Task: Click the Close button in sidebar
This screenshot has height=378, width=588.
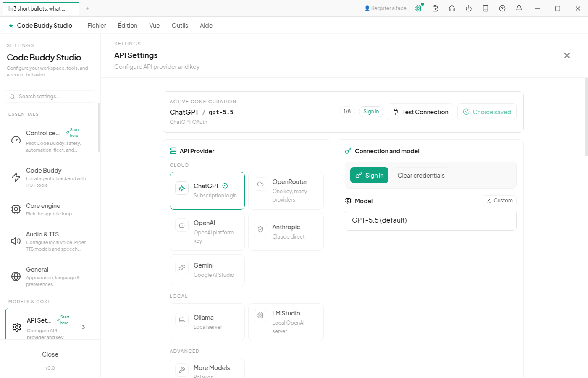Action: tap(50, 354)
